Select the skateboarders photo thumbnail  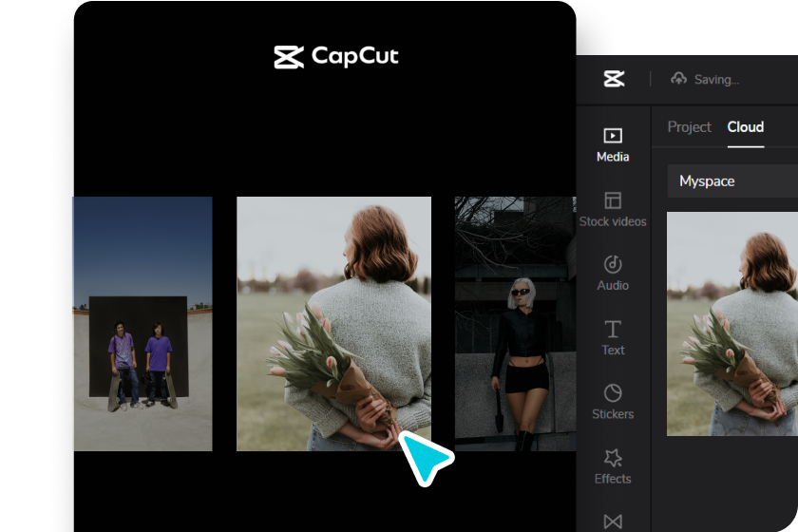pos(143,324)
